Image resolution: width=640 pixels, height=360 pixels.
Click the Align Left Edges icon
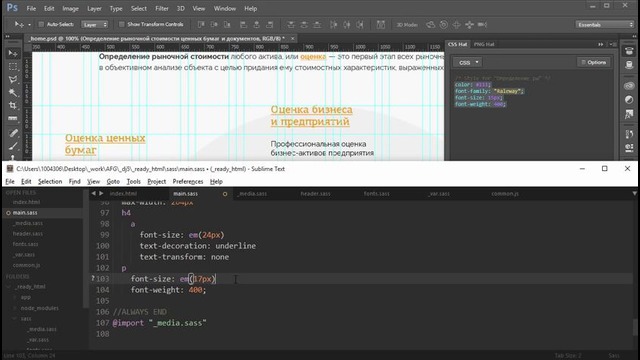(244, 24)
